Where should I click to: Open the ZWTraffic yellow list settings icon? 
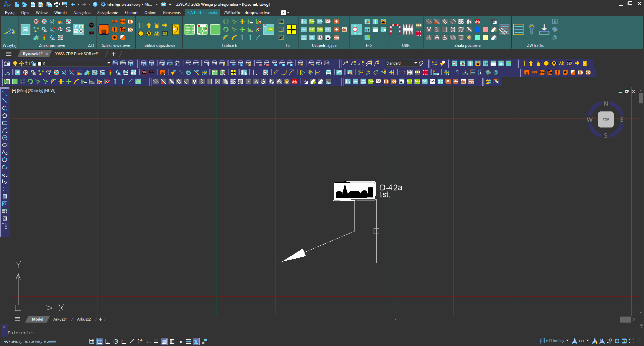[x=519, y=29]
